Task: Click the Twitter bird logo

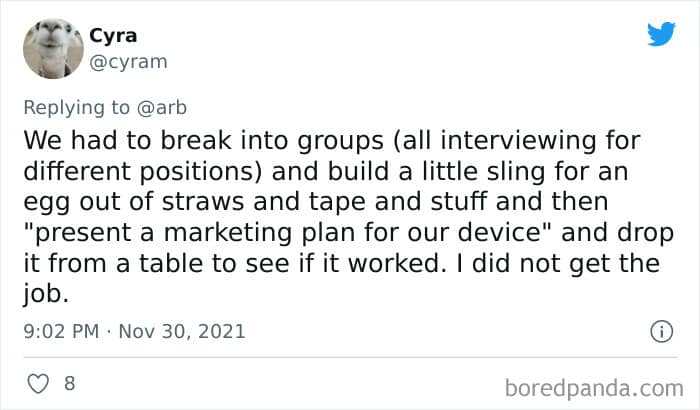Action: pyautogui.click(x=661, y=34)
